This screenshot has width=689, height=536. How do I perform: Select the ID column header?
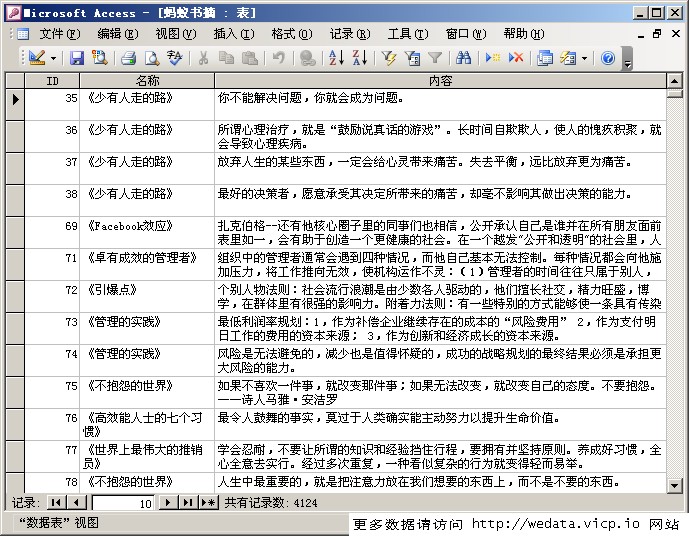coord(52,81)
